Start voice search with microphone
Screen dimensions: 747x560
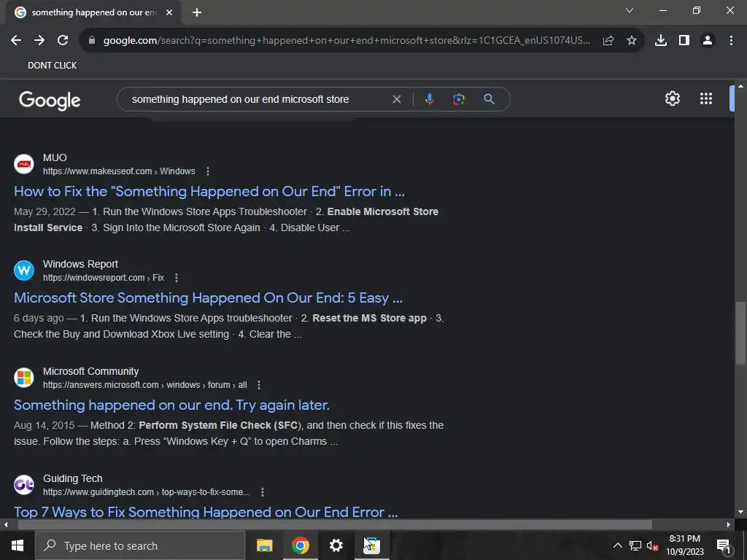[x=429, y=99]
